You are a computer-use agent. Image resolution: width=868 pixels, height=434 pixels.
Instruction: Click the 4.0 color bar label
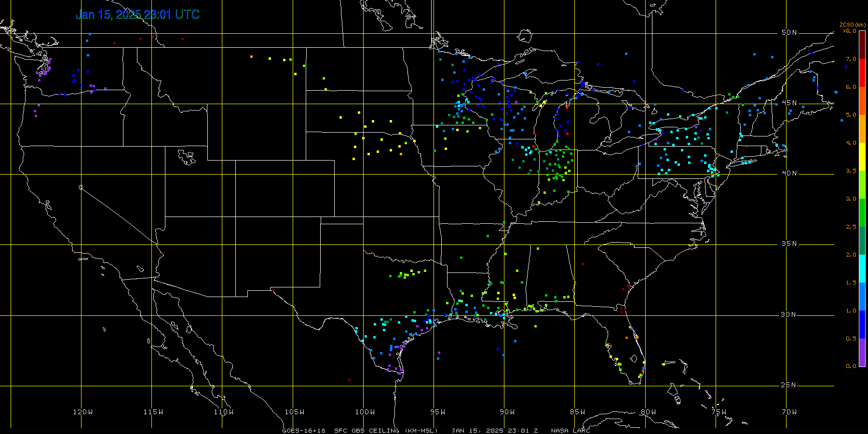click(x=851, y=143)
